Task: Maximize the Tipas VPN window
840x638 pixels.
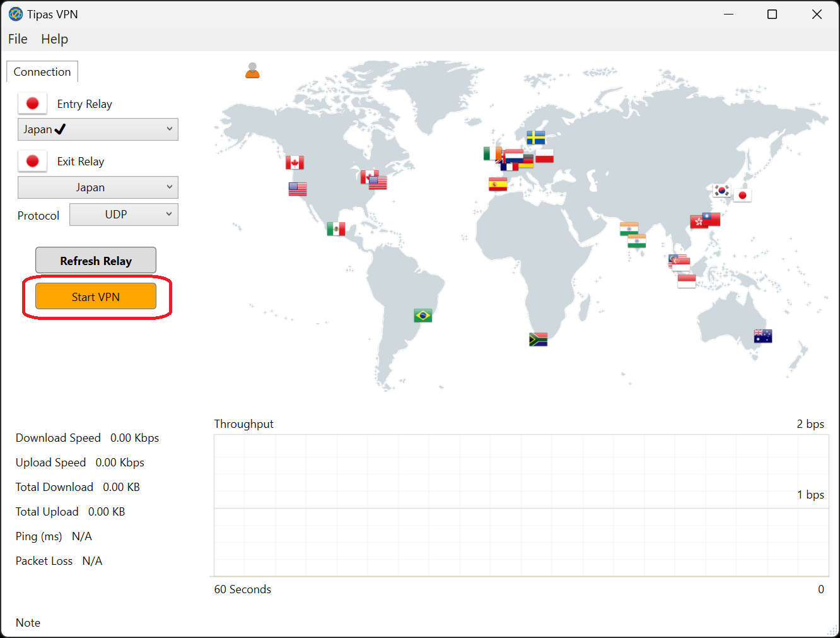Action: tap(772, 14)
